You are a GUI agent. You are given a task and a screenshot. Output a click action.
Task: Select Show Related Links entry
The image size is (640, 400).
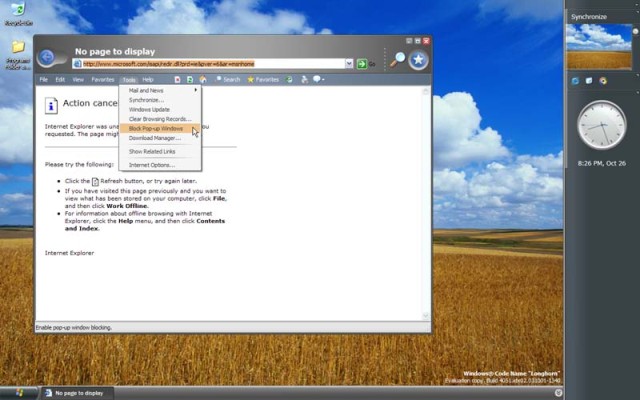tap(160, 151)
